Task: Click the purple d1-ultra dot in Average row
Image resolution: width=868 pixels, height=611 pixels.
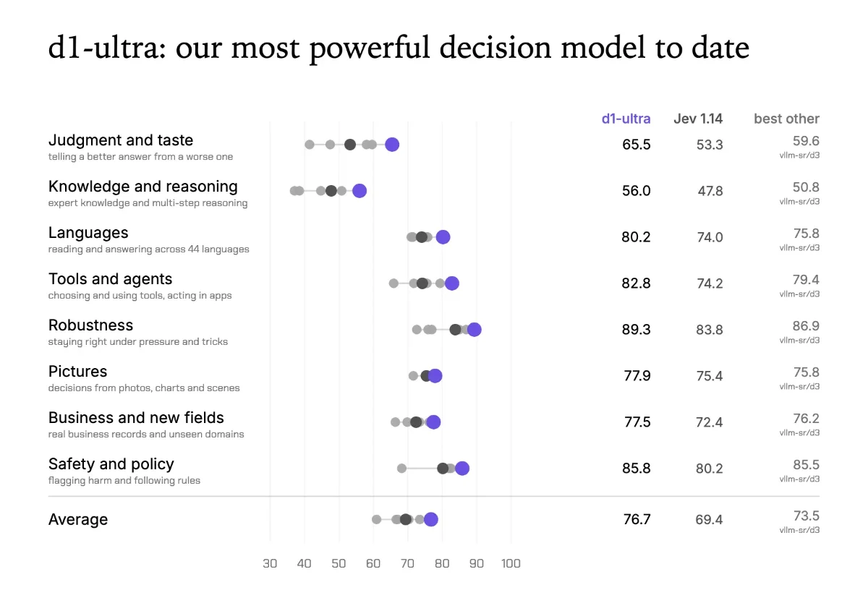Action: click(431, 519)
